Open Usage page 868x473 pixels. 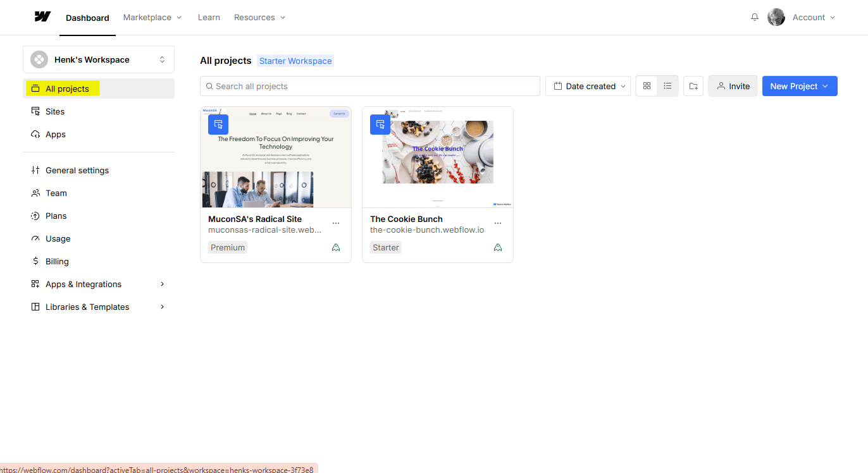(99, 238)
